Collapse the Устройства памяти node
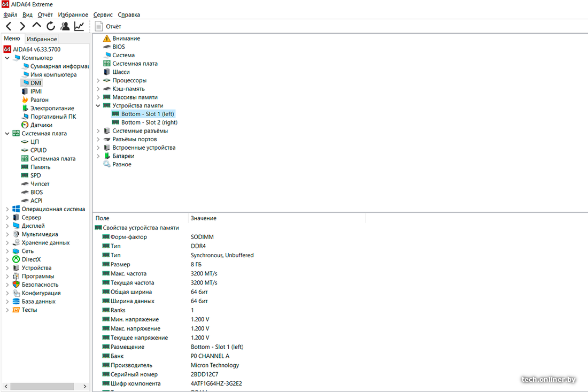 pos(98,106)
